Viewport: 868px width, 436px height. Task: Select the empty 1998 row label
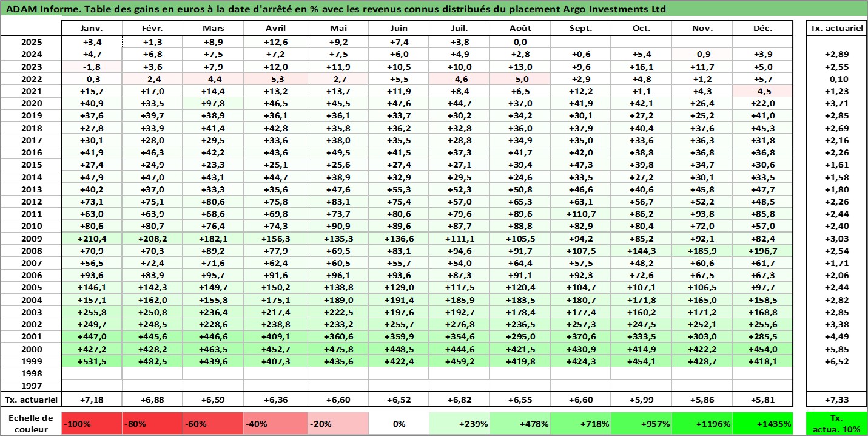(x=31, y=373)
